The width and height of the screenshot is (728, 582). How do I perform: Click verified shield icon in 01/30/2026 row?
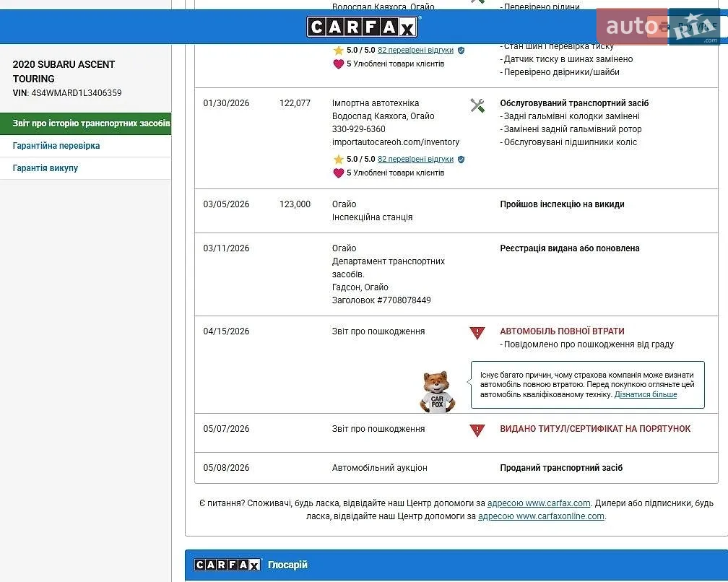[x=461, y=159]
